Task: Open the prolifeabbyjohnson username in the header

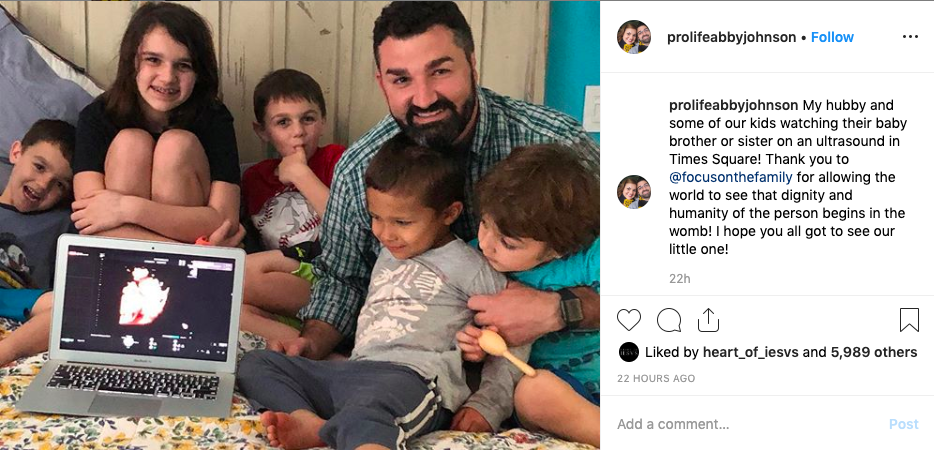Action: [731, 37]
